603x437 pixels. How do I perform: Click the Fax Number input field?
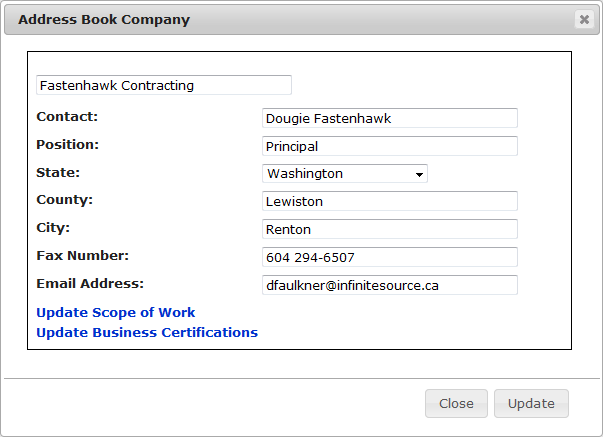coord(389,257)
